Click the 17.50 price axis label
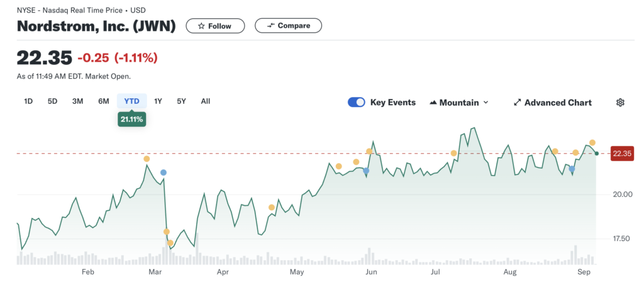 [622, 239]
